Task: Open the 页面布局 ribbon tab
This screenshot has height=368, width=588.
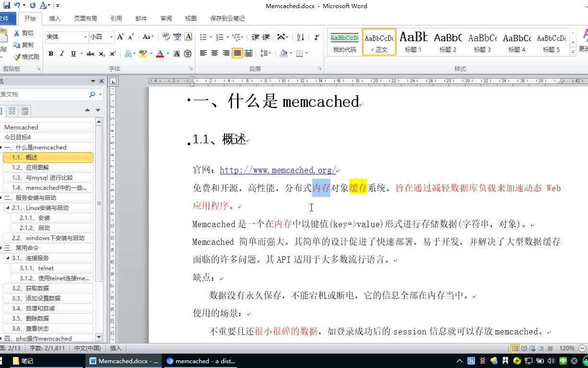Action: pos(85,18)
